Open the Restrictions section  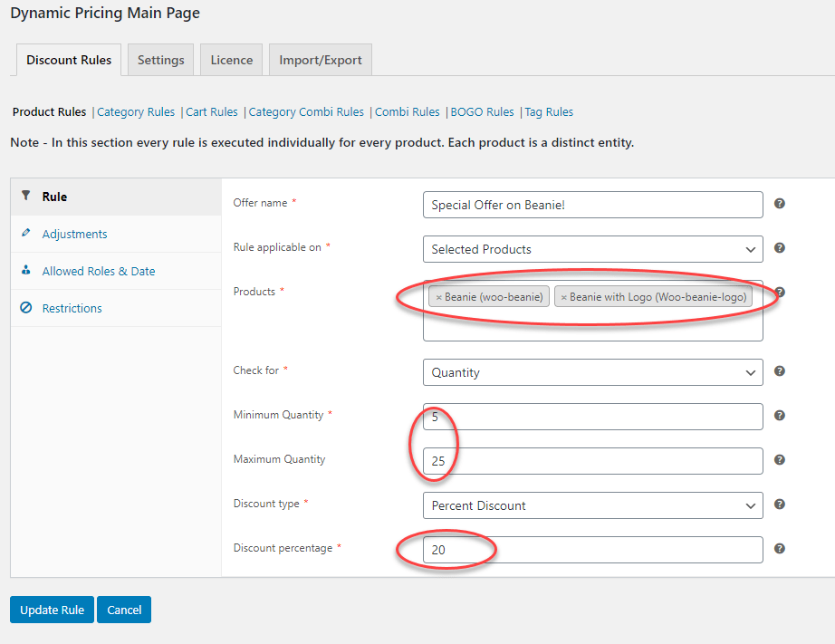(x=116, y=309)
